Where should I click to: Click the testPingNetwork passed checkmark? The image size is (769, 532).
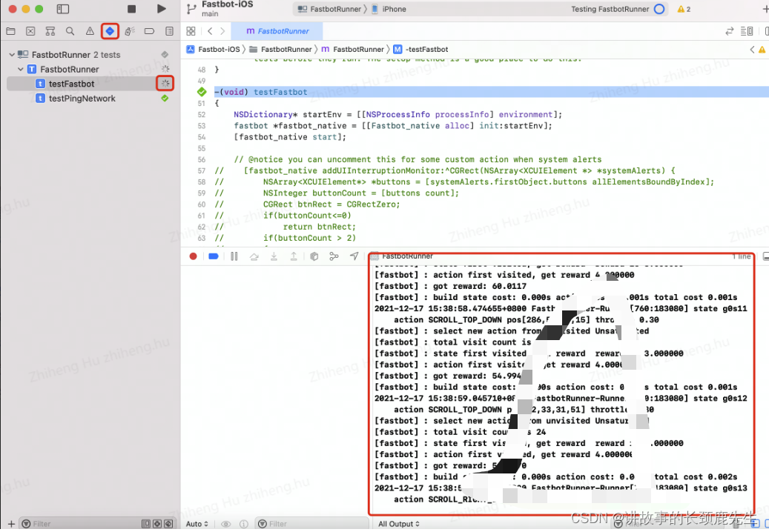tap(165, 99)
